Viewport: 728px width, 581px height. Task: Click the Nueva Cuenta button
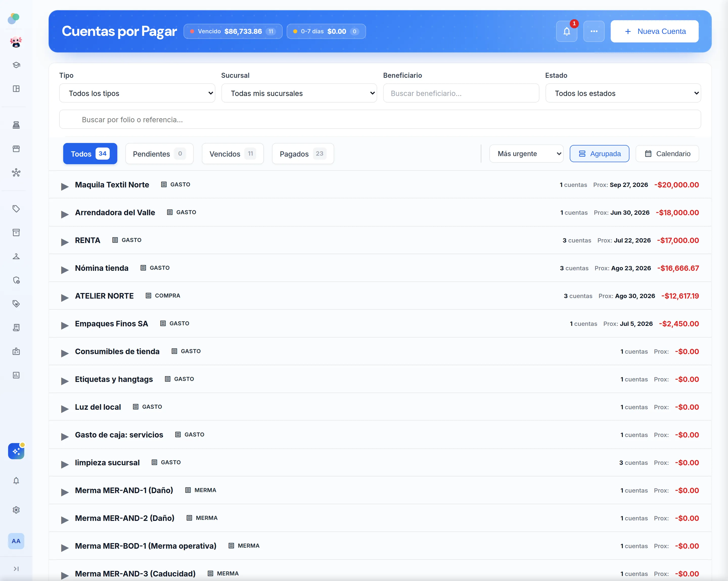pos(654,31)
